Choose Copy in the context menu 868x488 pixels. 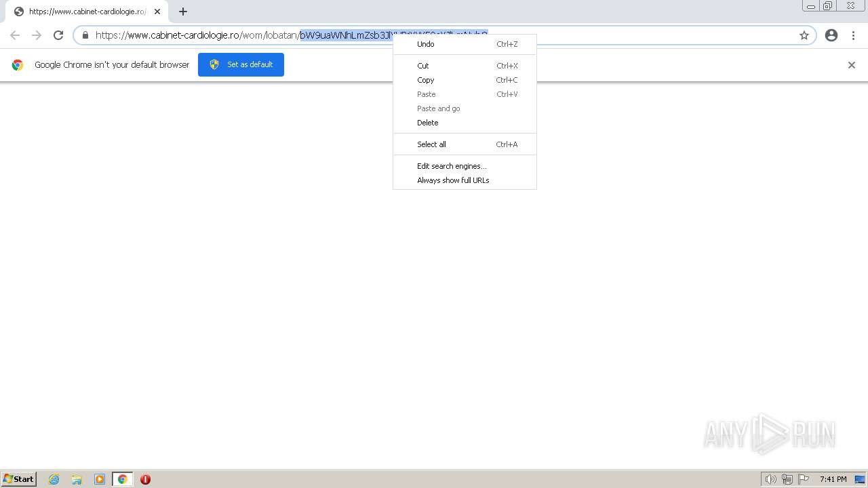[465, 80]
